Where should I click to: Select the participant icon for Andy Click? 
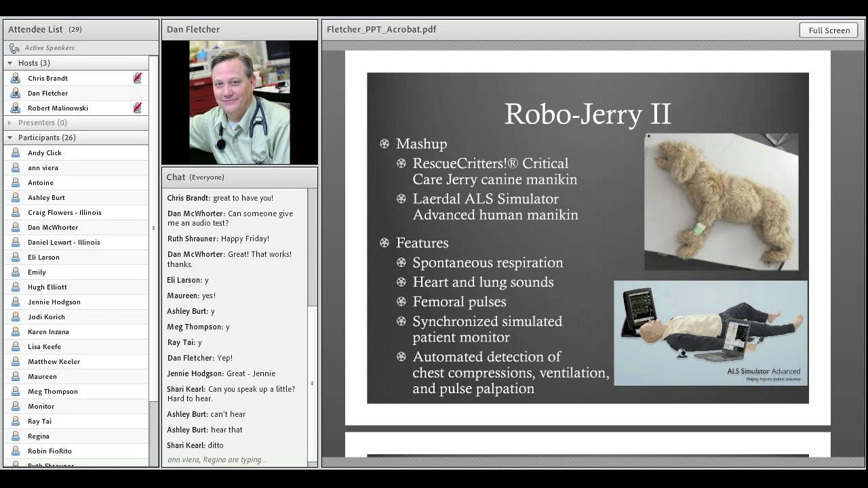coord(15,152)
